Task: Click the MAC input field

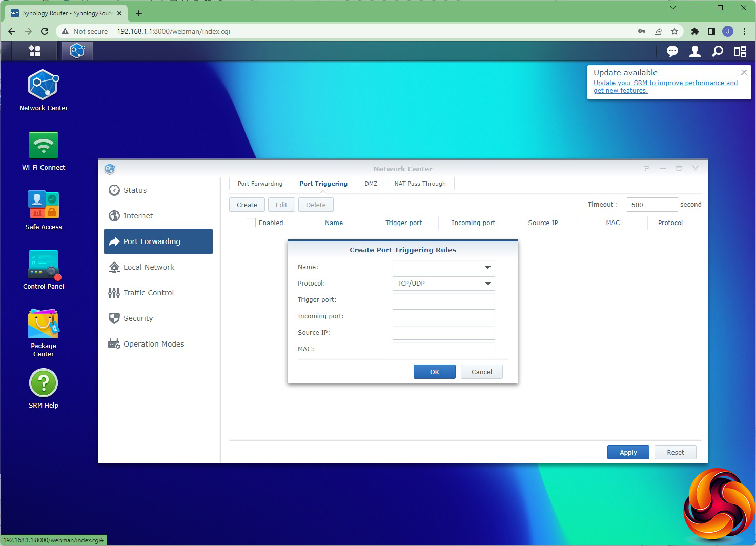Action: pos(444,349)
